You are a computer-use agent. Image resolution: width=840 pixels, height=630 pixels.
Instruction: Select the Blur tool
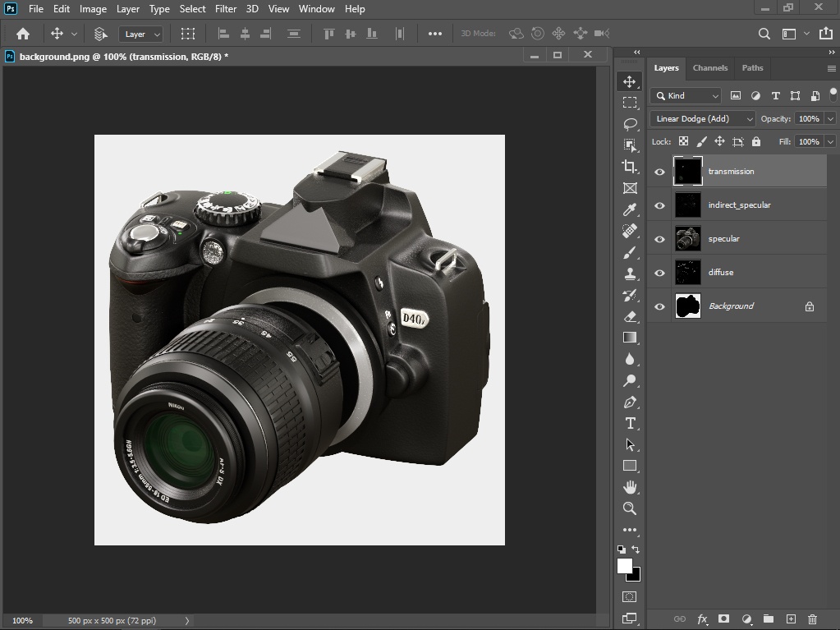point(630,359)
